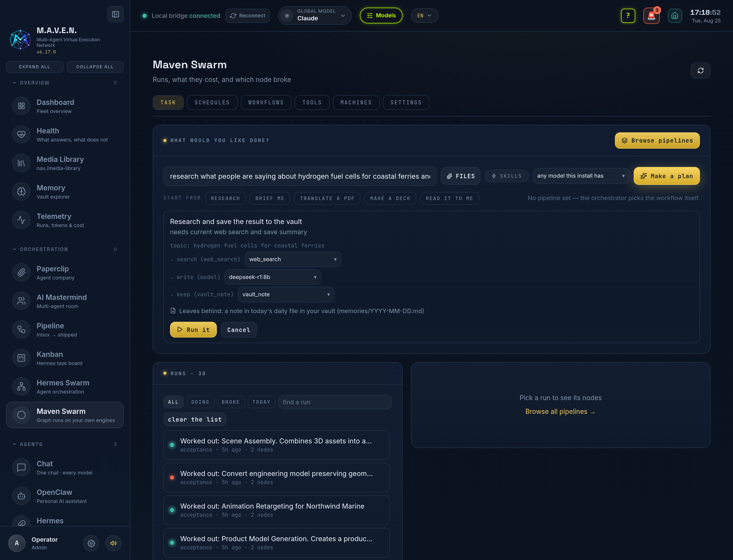Click the find a run search field
Image resolution: width=733 pixels, height=560 pixels.
pyautogui.click(x=335, y=402)
